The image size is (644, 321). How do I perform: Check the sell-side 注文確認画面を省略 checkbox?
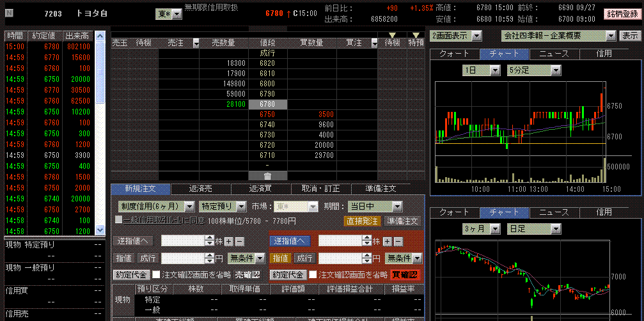[x=156, y=274]
